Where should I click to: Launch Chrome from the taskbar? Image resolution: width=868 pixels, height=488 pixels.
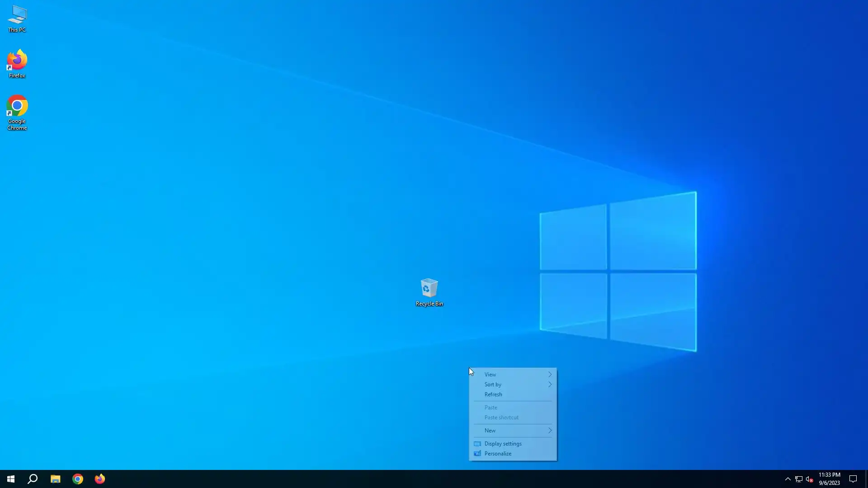[x=78, y=479]
